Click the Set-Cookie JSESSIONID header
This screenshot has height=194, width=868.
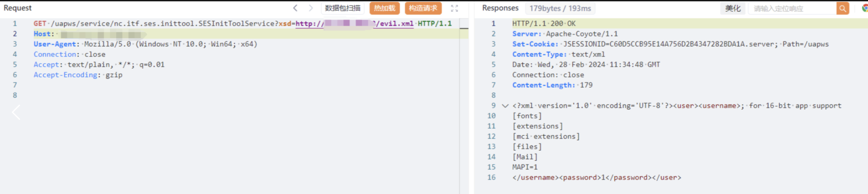(x=671, y=44)
